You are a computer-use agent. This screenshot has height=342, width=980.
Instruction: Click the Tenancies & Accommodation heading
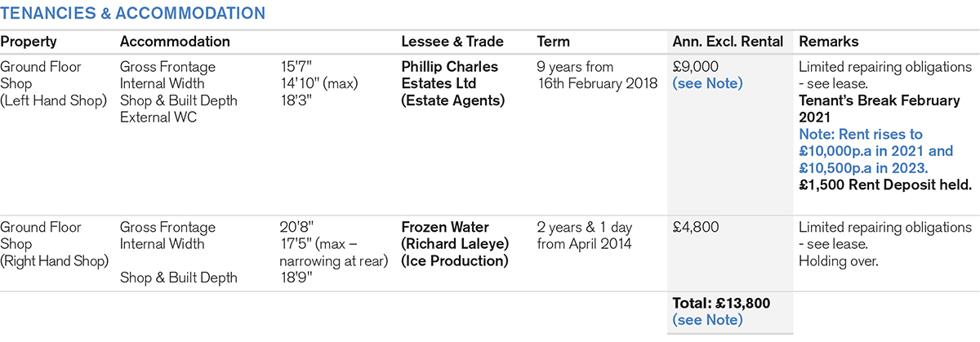(x=132, y=13)
